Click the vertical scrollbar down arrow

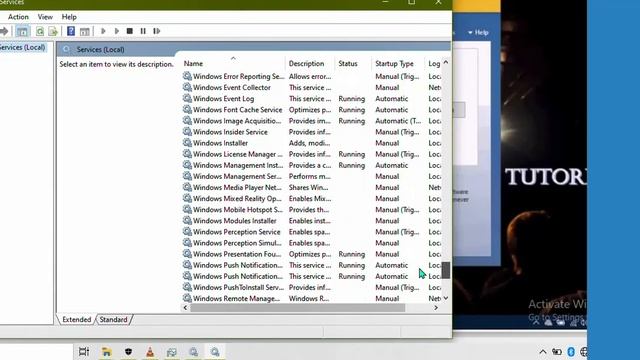[x=446, y=298]
